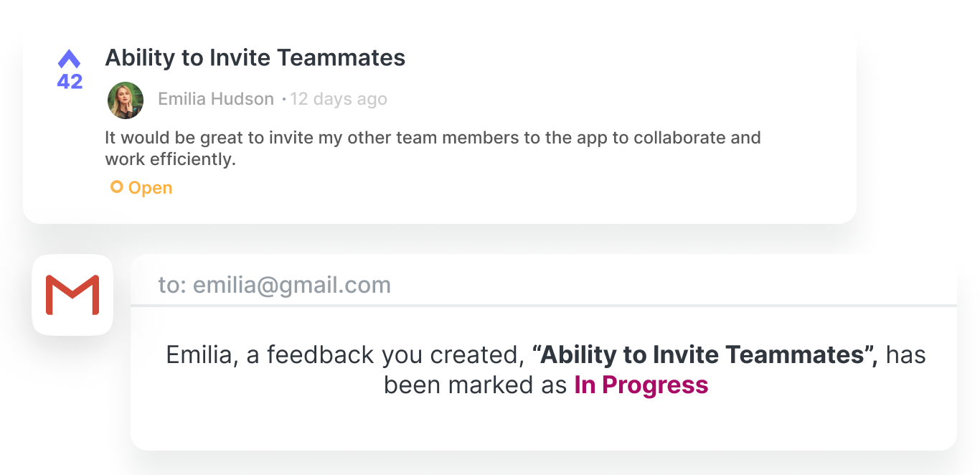The width and height of the screenshot is (980, 475).
Task: Upvote the Ability to Invite Teammates post
Action: tap(70, 58)
